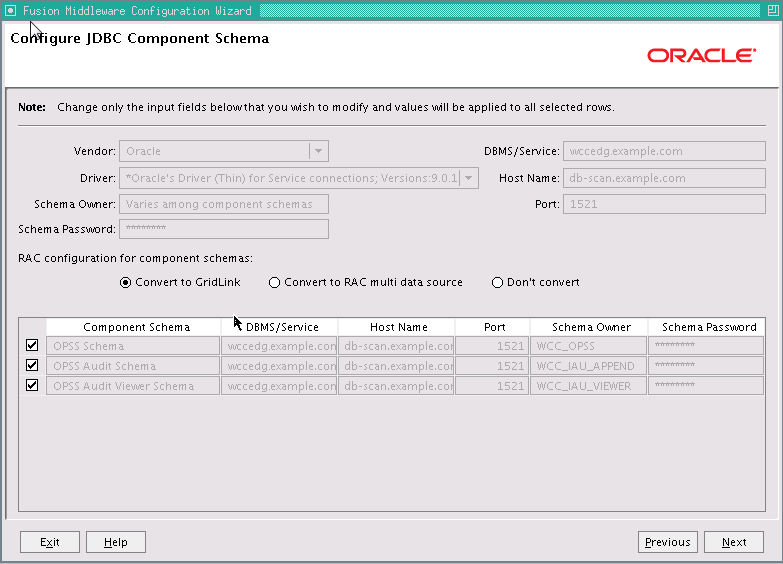
Task: Focus the Schema Password input field
Action: point(224,229)
